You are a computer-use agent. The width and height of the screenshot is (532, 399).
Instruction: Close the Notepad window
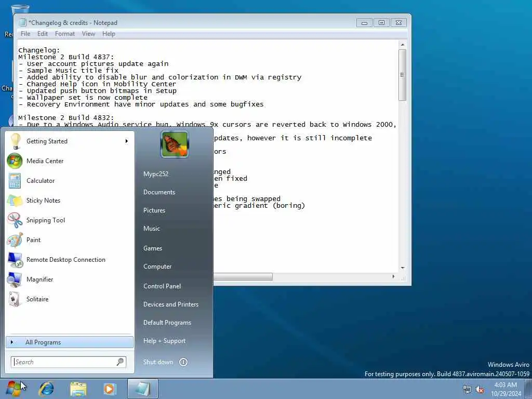(398, 23)
